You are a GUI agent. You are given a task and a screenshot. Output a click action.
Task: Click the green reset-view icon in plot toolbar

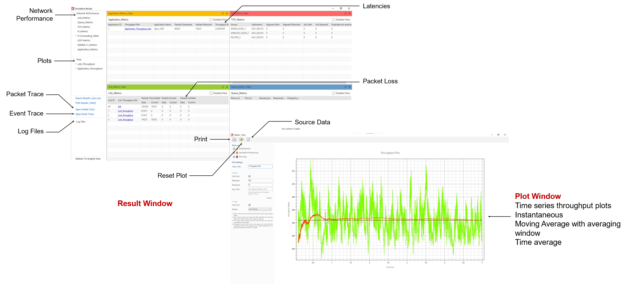click(241, 140)
